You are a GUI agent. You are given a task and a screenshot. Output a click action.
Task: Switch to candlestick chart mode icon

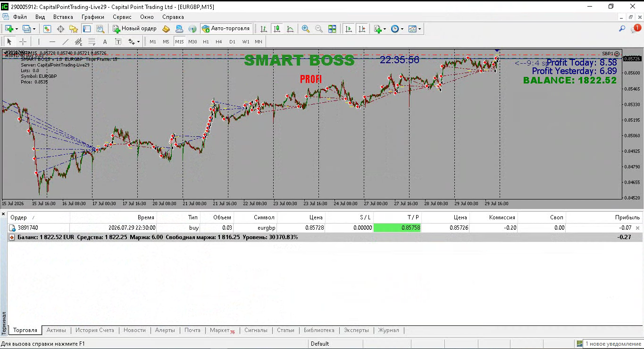click(277, 29)
